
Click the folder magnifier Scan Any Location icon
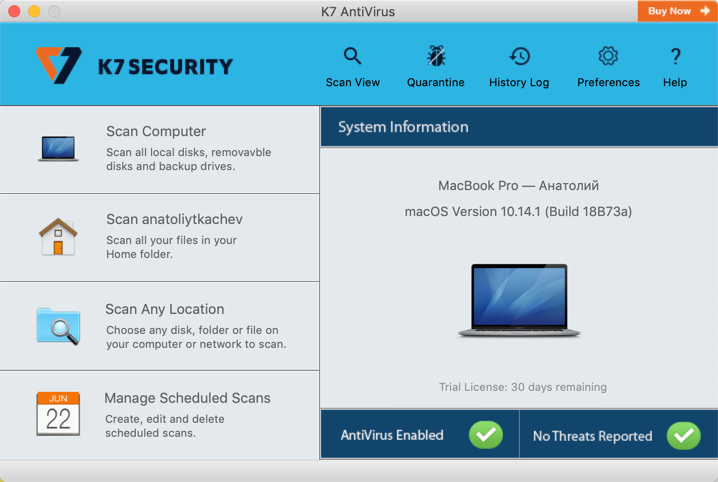coord(58,326)
